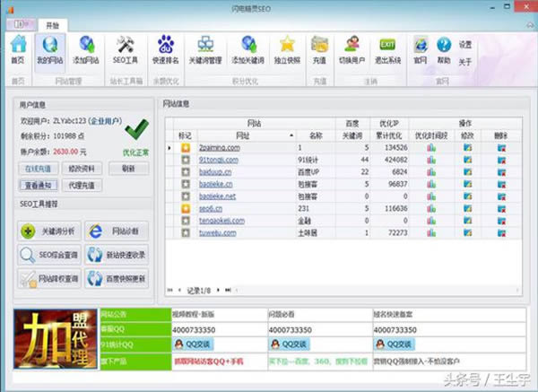Screen dimensions: 538x392
Task: Click the yellow marker in seo6.cn row
Action: point(185,208)
